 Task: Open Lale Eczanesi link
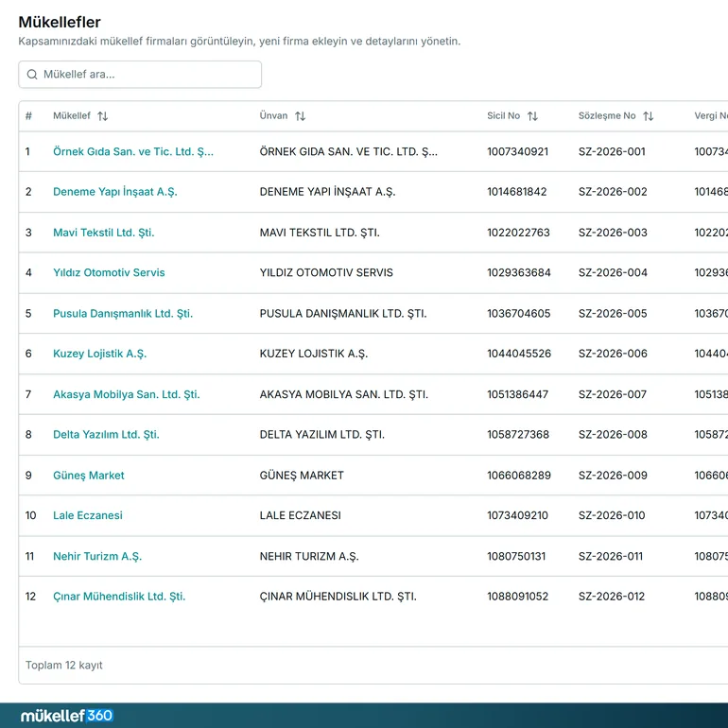tap(88, 515)
